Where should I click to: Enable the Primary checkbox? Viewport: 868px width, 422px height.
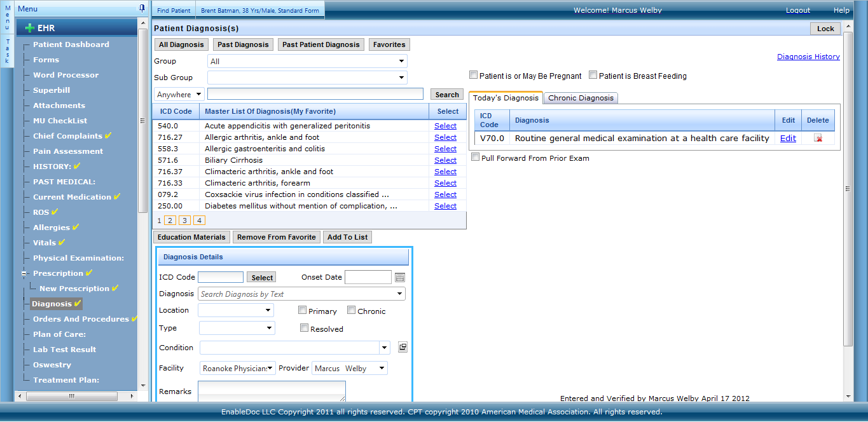303,310
